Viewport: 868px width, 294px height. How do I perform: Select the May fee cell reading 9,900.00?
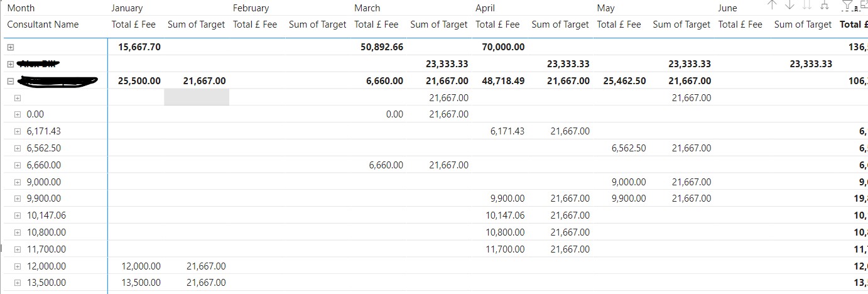click(629, 199)
